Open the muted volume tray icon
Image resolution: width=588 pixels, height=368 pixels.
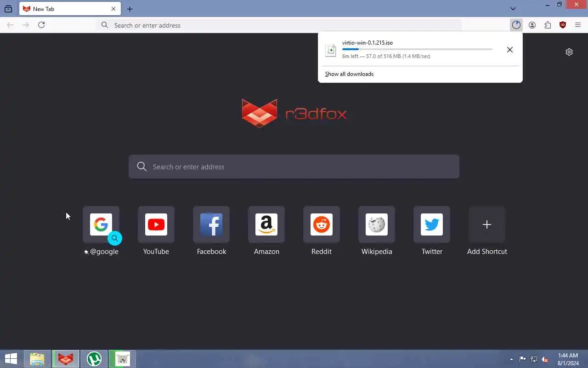click(x=545, y=359)
